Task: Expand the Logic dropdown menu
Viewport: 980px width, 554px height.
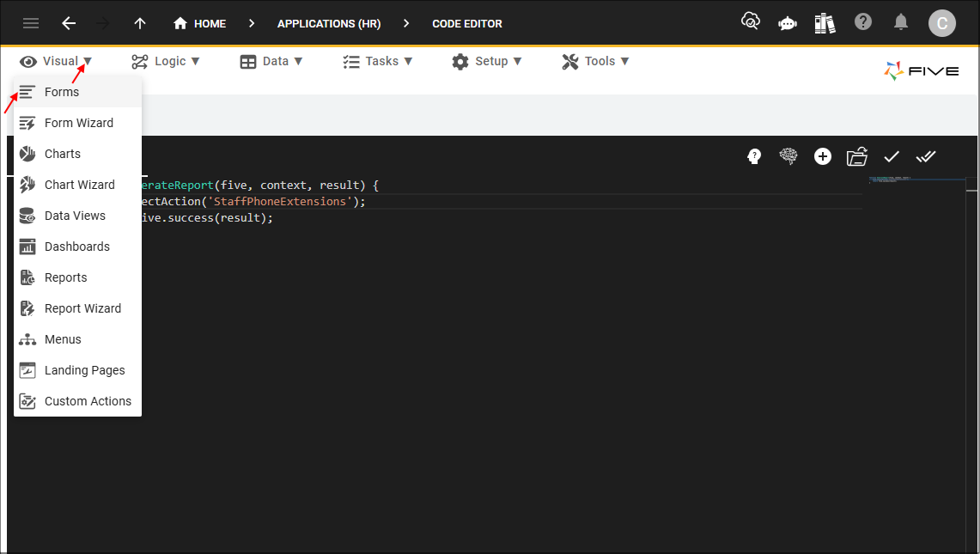Action: click(166, 61)
